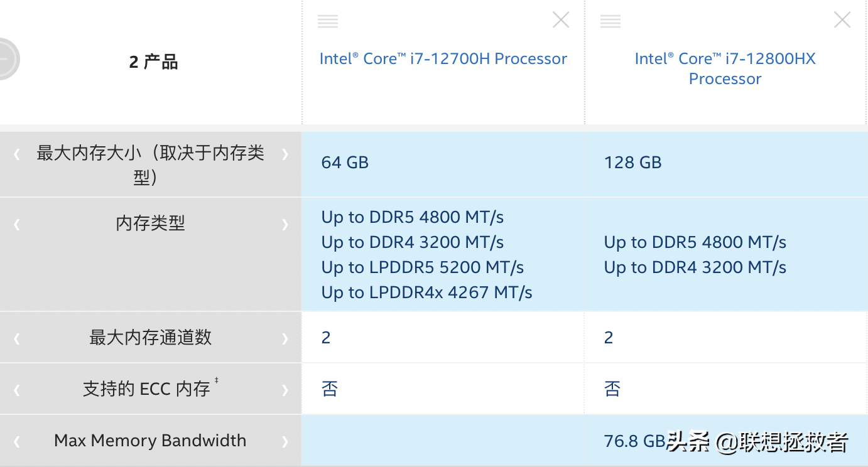868x467 pixels.
Task: Click left arrow on Max Memory Bandwidth row
Action: [x=17, y=441]
